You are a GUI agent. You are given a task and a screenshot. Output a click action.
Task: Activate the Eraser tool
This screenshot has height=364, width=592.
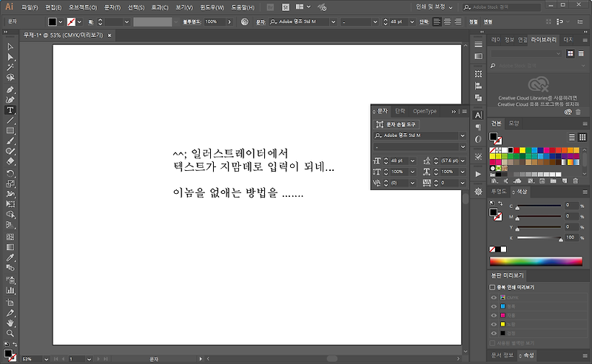click(x=10, y=161)
